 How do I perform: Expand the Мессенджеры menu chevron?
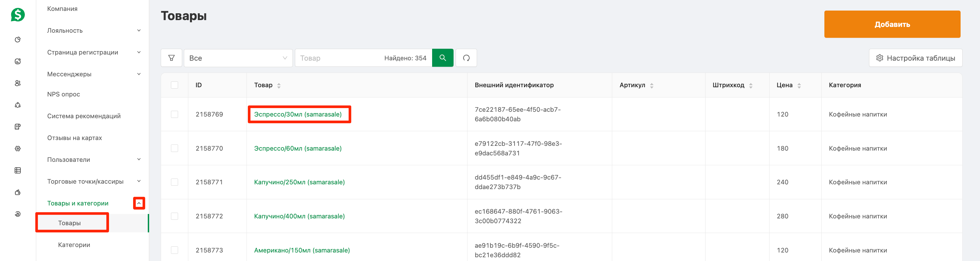tap(139, 74)
